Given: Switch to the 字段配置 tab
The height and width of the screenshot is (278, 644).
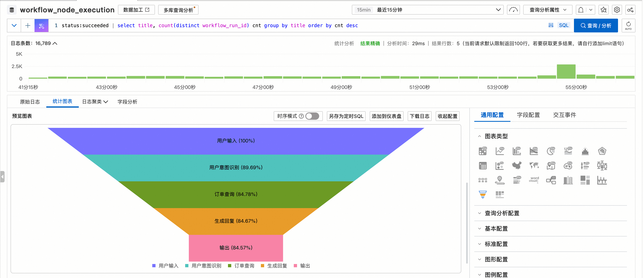Looking at the screenshot, I should [x=528, y=115].
